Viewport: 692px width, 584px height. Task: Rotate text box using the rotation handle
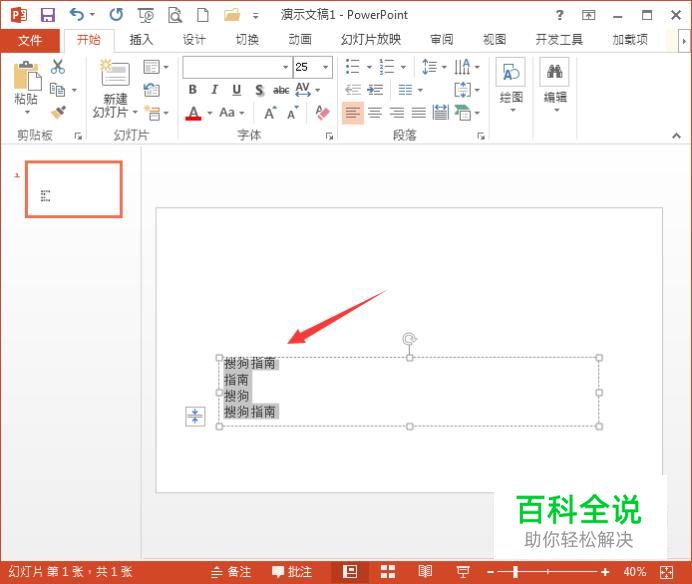(409, 339)
